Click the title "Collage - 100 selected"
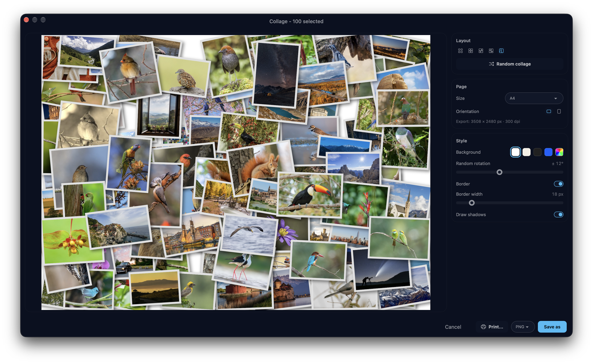The height and width of the screenshot is (364, 593). point(296,22)
